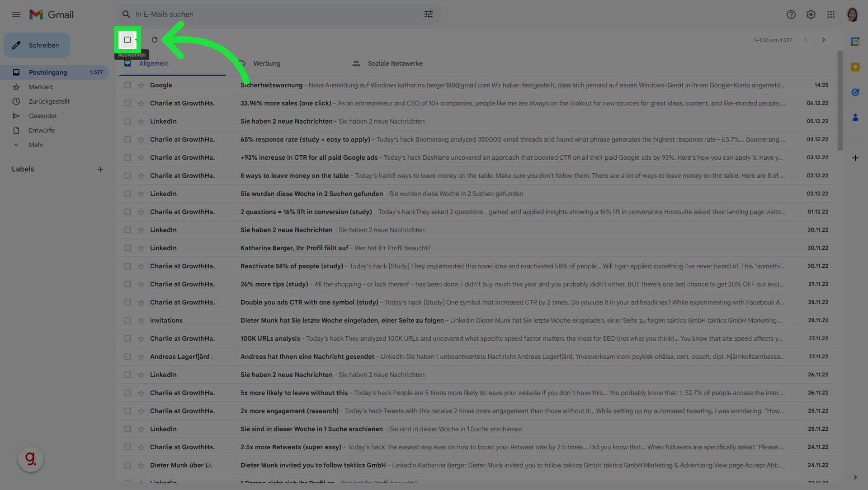
Task: Go to next page of emails
Action: 824,40
